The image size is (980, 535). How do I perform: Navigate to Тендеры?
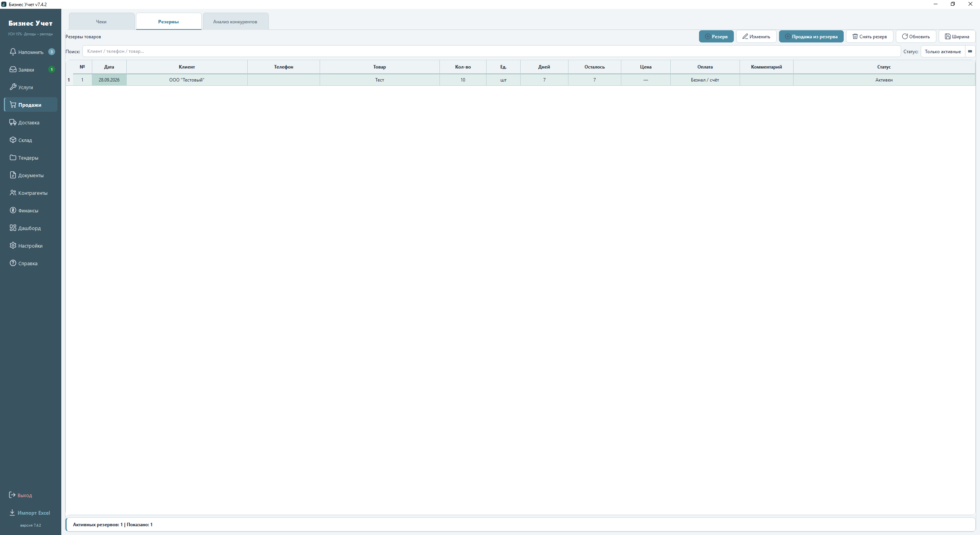click(x=31, y=158)
